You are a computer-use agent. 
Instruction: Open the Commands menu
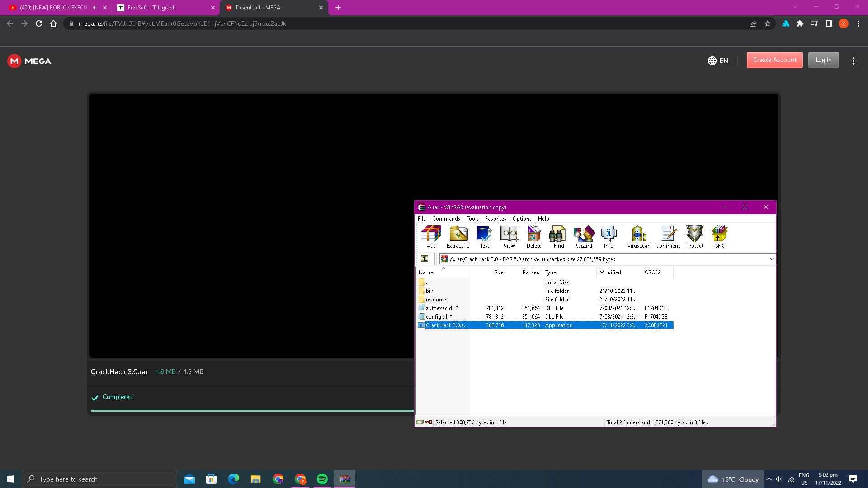tap(446, 219)
